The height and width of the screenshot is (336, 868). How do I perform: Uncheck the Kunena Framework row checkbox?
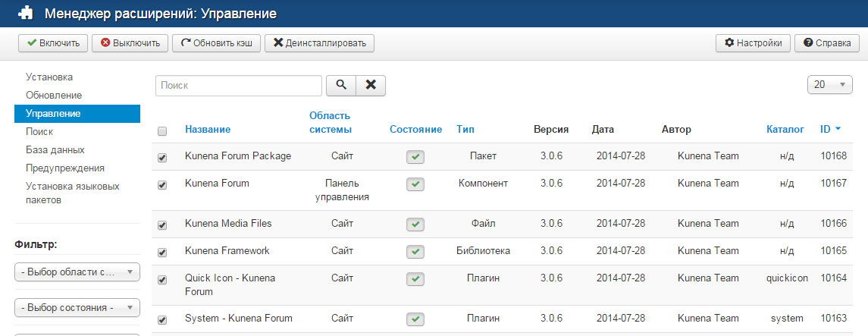(x=162, y=252)
